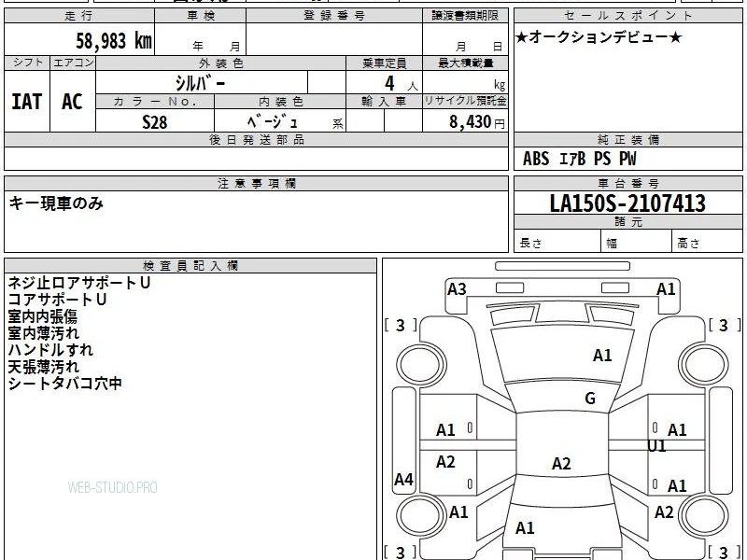This screenshot has width=747, height=560.
Task: Click the A2 mark on the car roof
Action: [x=561, y=463]
